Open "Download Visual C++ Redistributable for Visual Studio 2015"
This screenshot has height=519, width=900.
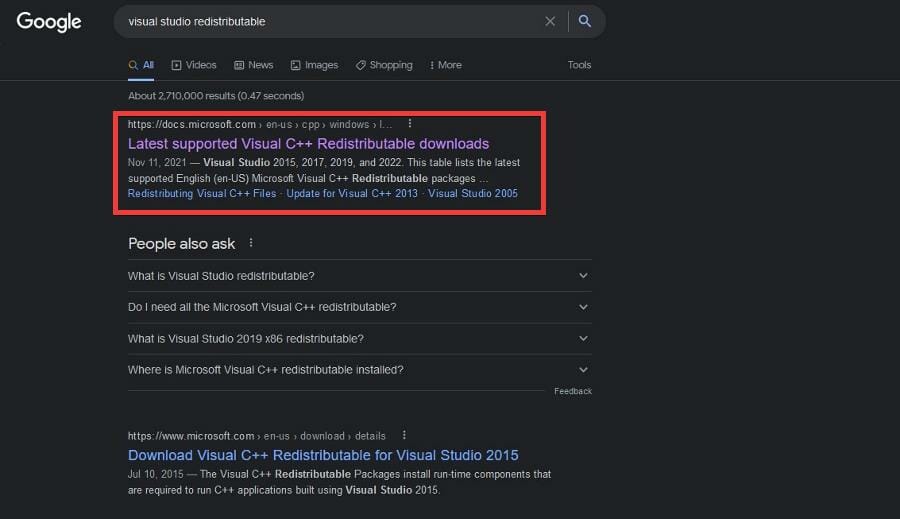323,456
